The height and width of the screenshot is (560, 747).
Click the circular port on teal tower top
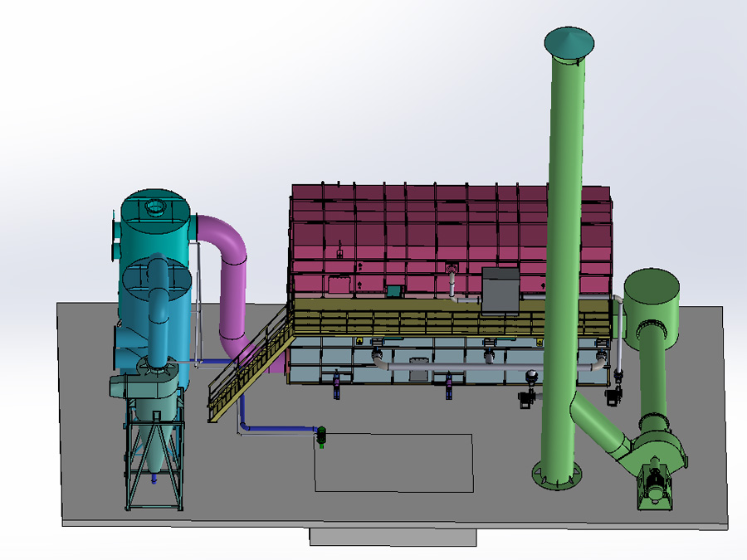click(154, 206)
